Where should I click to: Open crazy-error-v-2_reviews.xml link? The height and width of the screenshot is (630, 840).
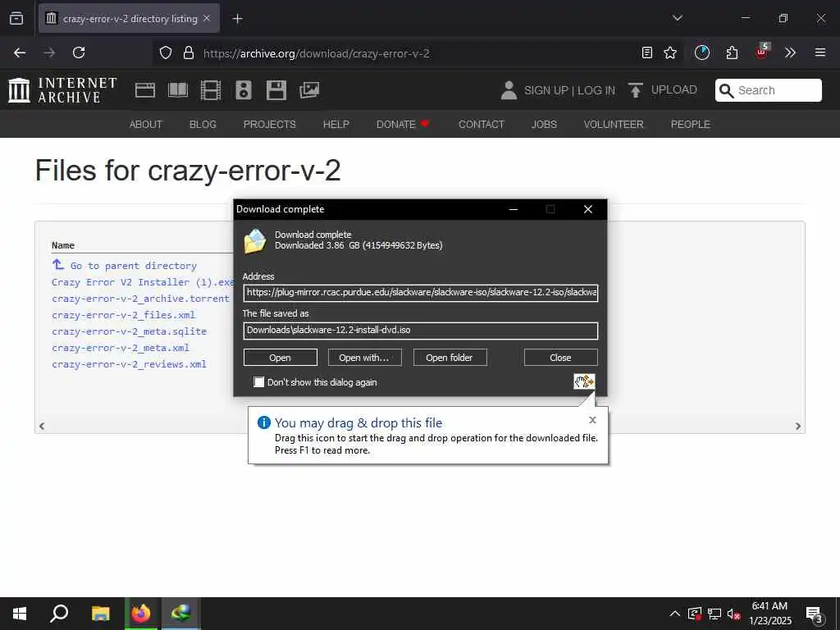pyautogui.click(x=129, y=364)
